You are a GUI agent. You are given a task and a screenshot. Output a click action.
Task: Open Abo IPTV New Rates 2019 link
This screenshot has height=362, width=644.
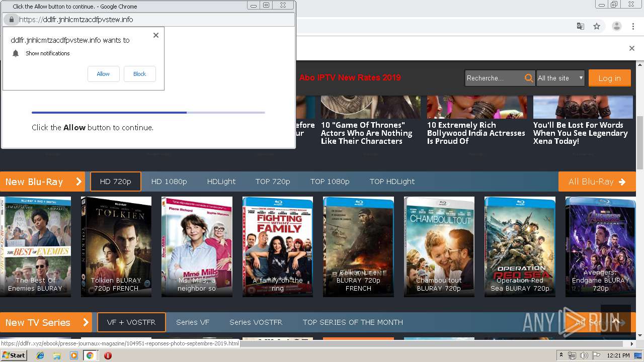point(350,77)
